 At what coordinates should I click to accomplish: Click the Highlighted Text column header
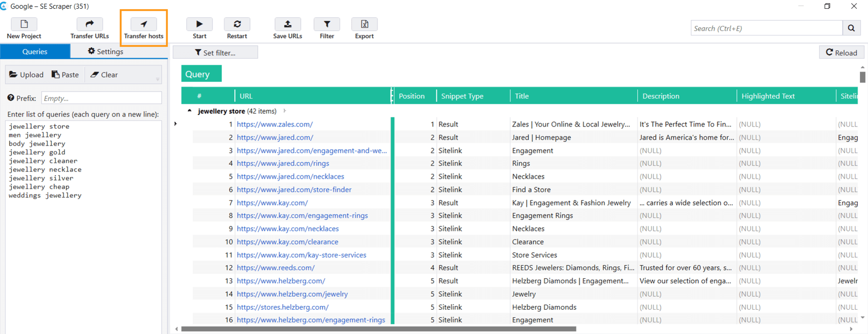[786, 96]
